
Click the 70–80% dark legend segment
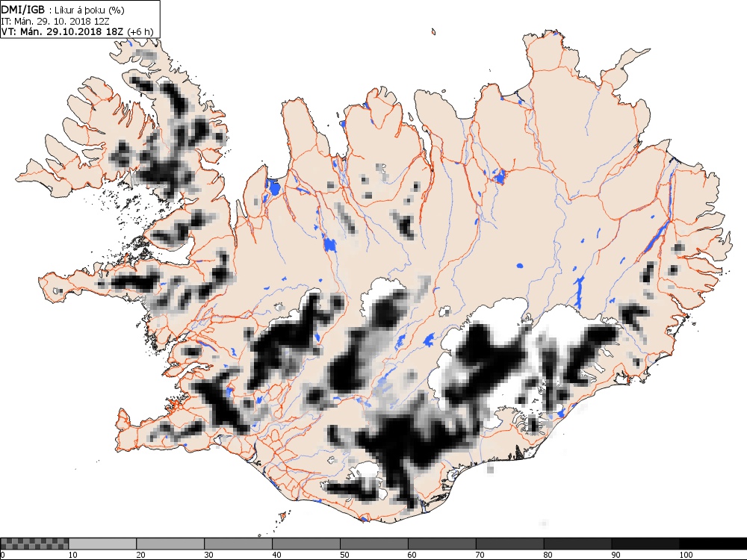(x=509, y=544)
